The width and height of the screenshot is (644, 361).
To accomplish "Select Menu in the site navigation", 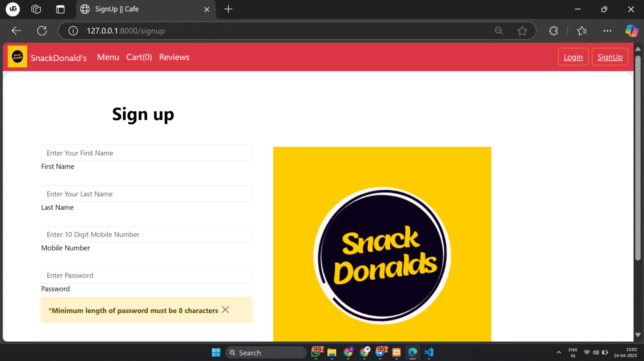I will [108, 57].
